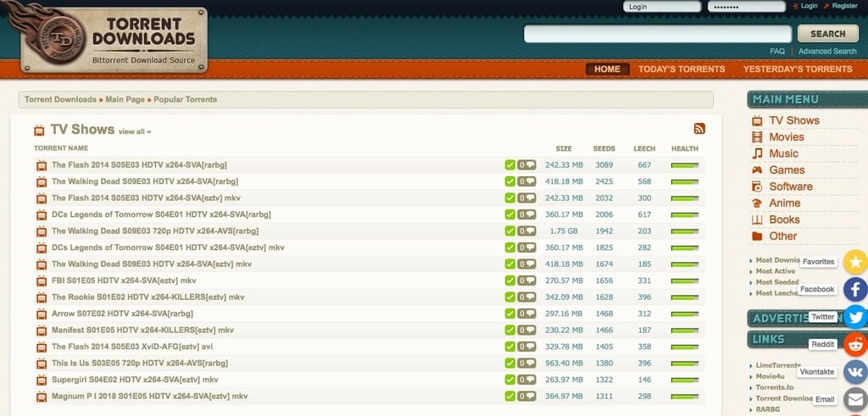Open TODAY'S TORRENTS tab

click(x=682, y=69)
